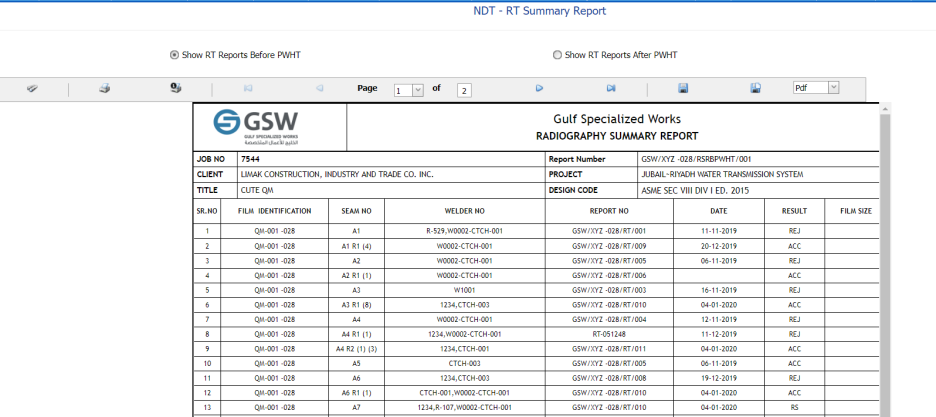The width and height of the screenshot is (936, 417).
Task: Go to first page of the report
Action: point(248,89)
